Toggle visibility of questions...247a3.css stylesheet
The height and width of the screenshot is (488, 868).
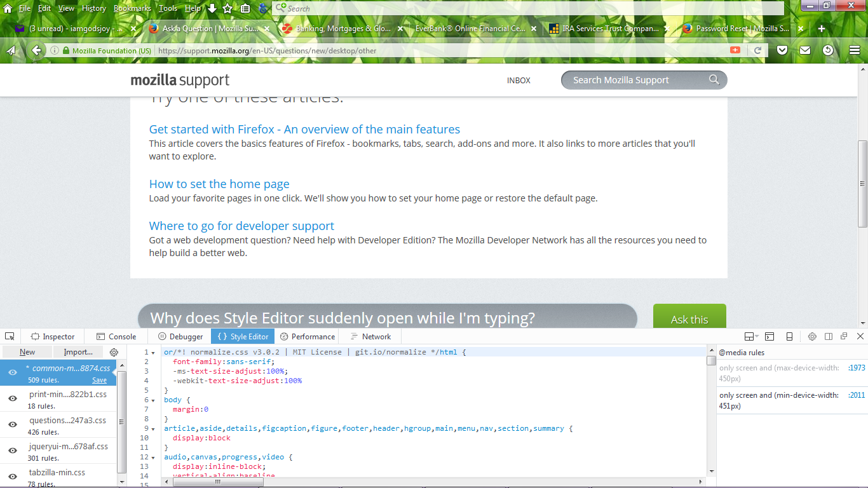pyautogui.click(x=12, y=425)
